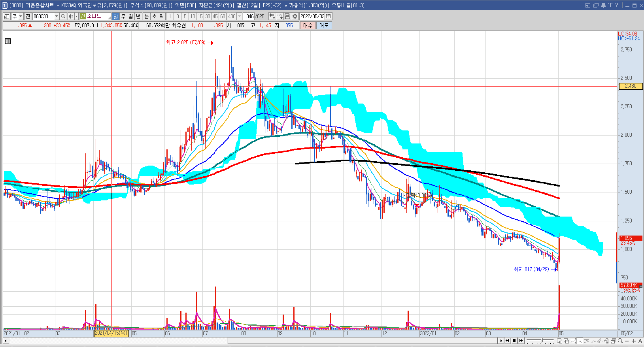
Task: Click the zoom magnifier icon at bottom right
Action: pyautogui.click(x=620, y=341)
